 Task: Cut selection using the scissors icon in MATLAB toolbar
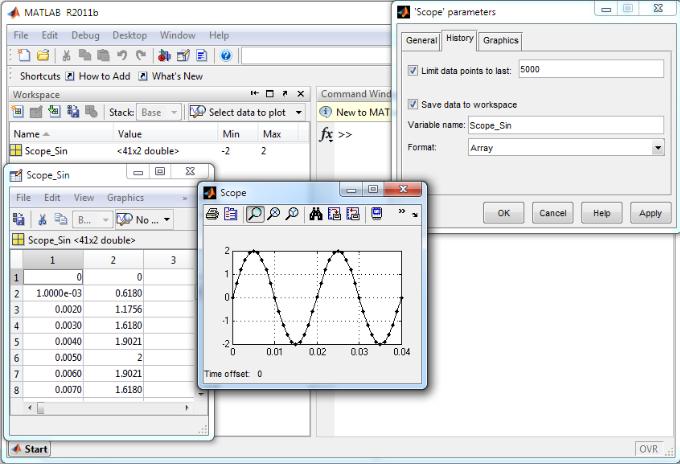tap(66, 55)
